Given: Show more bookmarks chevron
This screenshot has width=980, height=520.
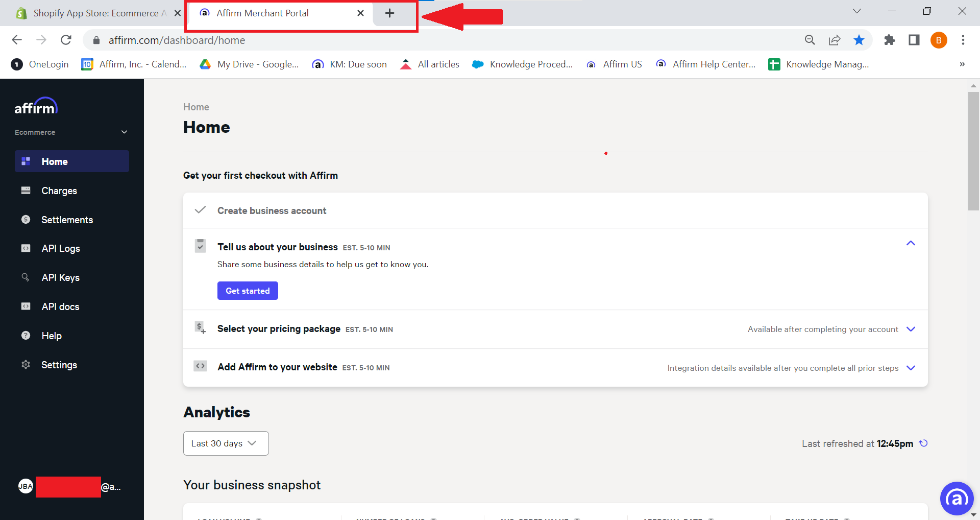Looking at the screenshot, I should (962, 64).
